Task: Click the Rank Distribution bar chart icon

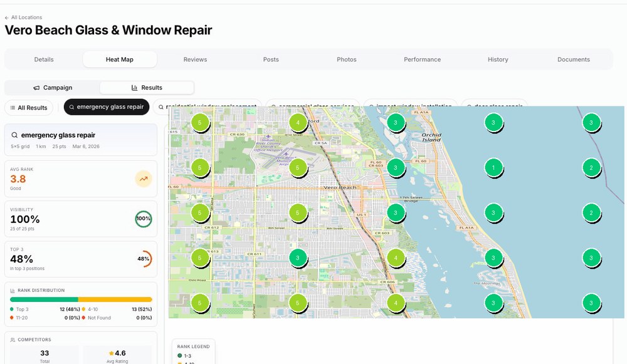Action: pyautogui.click(x=13, y=290)
